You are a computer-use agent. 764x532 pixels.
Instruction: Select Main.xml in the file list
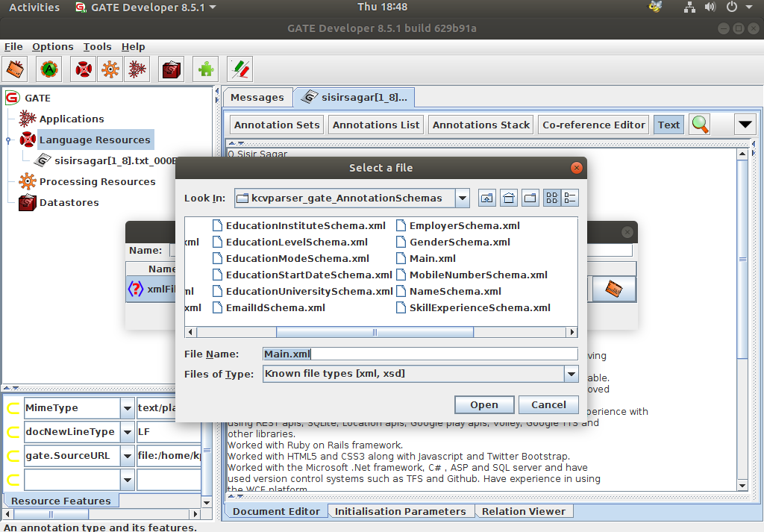(x=432, y=258)
